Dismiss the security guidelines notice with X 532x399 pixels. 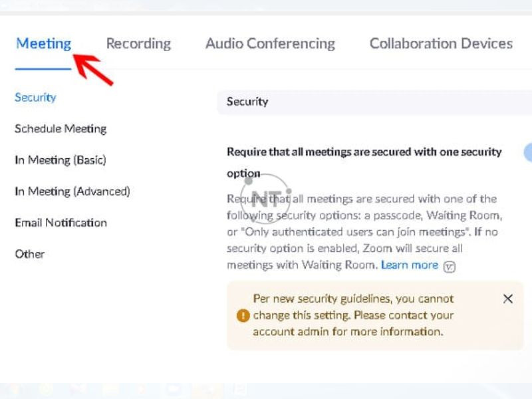click(507, 299)
